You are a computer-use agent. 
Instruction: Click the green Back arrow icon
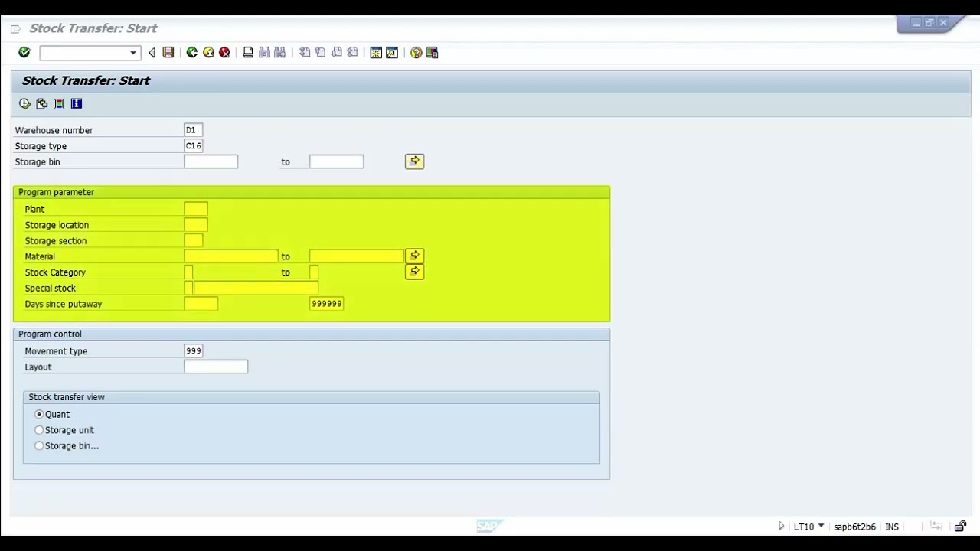tap(192, 52)
